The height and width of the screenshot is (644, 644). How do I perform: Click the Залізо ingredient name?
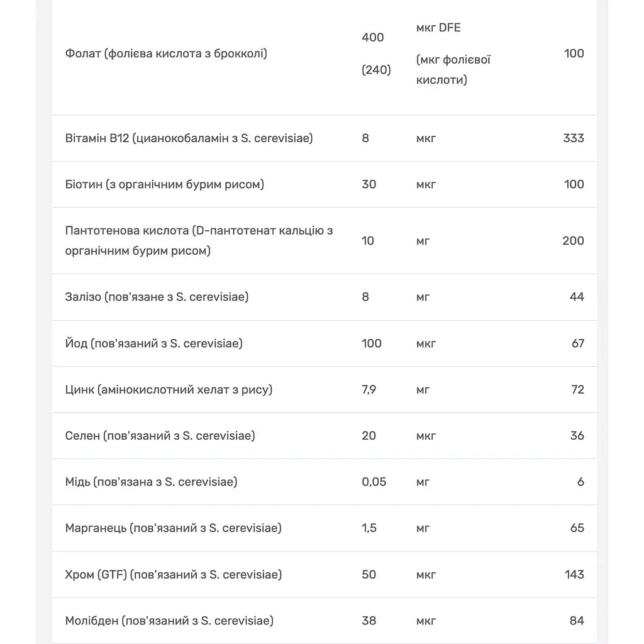tap(157, 297)
